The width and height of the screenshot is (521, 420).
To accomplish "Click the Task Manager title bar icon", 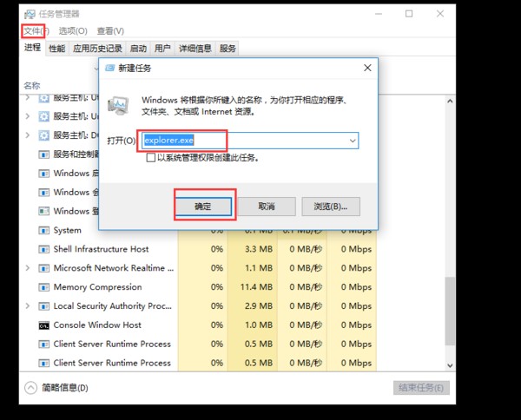I will tap(30, 14).
